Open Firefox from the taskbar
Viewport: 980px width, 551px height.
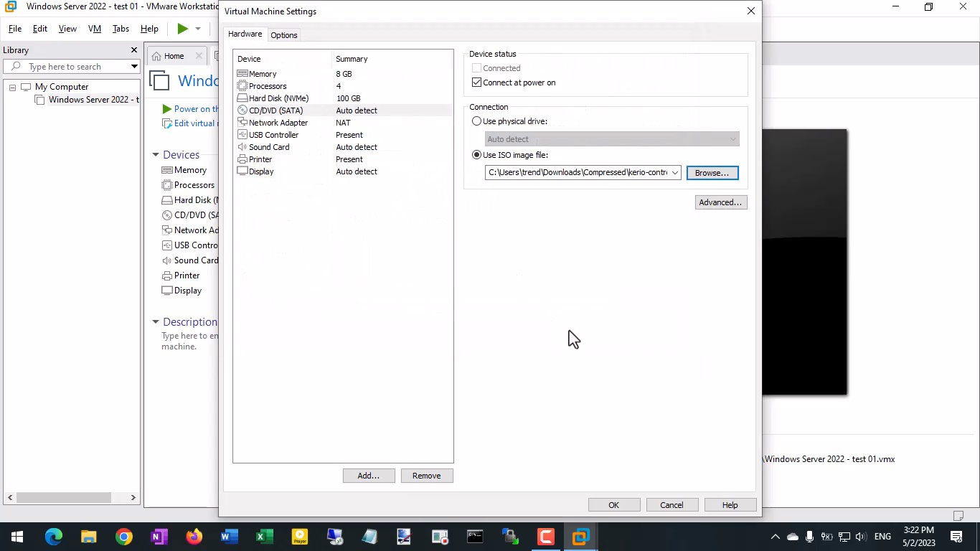194,537
